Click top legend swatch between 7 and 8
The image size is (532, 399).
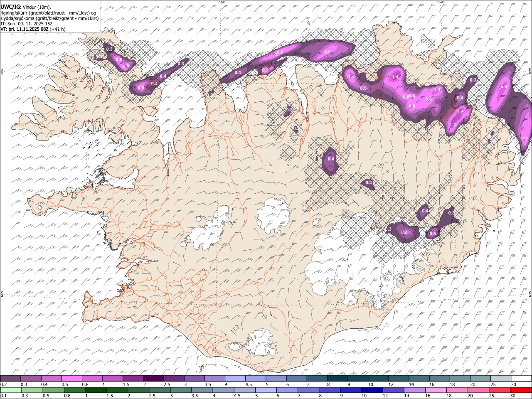coord(317,378)
